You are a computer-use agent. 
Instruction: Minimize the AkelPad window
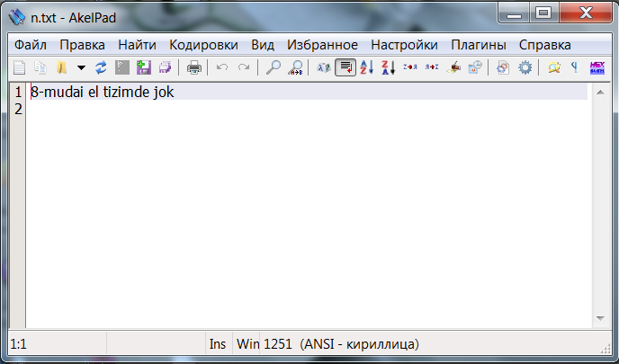514,13
